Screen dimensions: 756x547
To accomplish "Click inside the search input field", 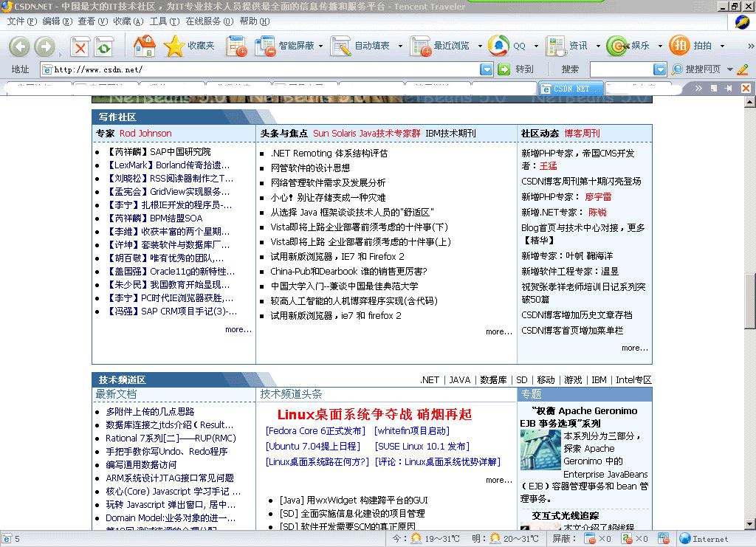I will 621,69.
